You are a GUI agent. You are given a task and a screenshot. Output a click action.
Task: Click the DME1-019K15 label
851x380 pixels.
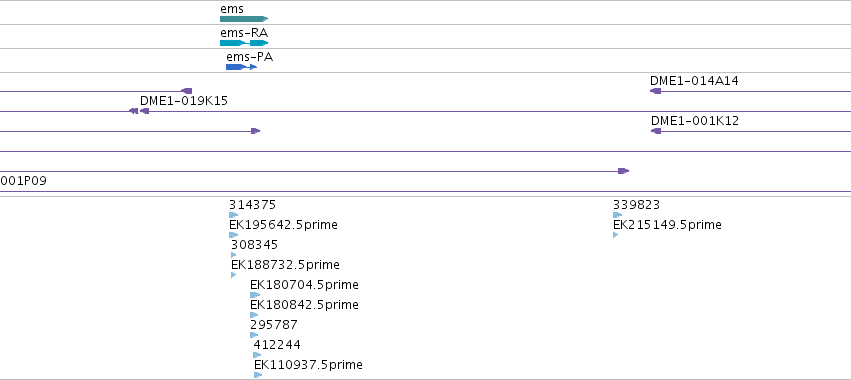(184, 101)
